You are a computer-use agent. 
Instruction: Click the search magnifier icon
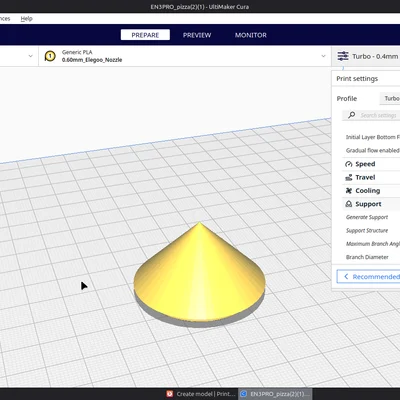coord(351,115)
